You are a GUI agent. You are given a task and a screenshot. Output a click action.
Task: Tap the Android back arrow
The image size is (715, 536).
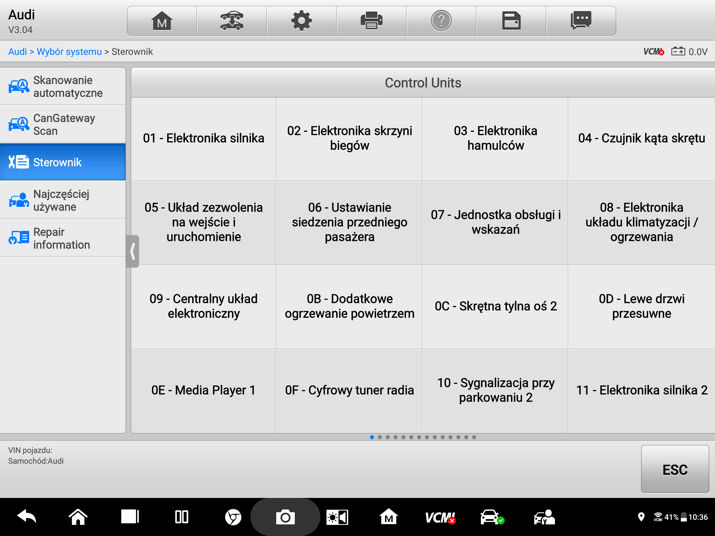26,517
